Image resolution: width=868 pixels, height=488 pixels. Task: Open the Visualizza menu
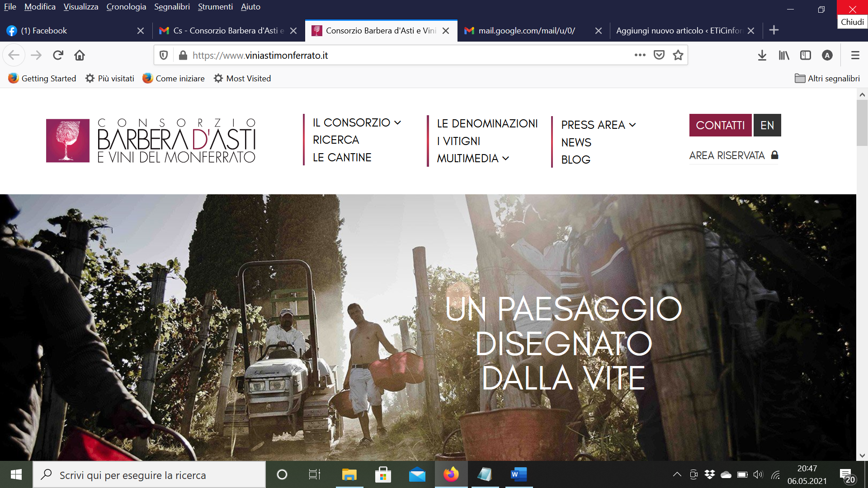click(80, 7)
